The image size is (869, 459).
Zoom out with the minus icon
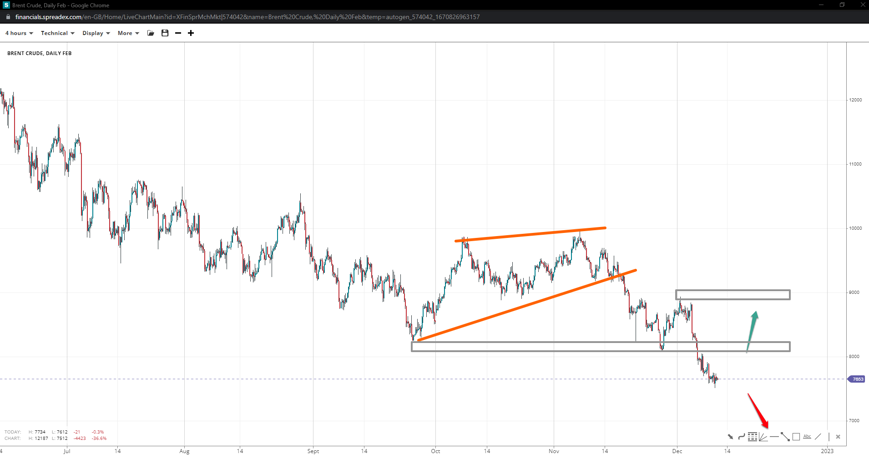tap(178, 33)
